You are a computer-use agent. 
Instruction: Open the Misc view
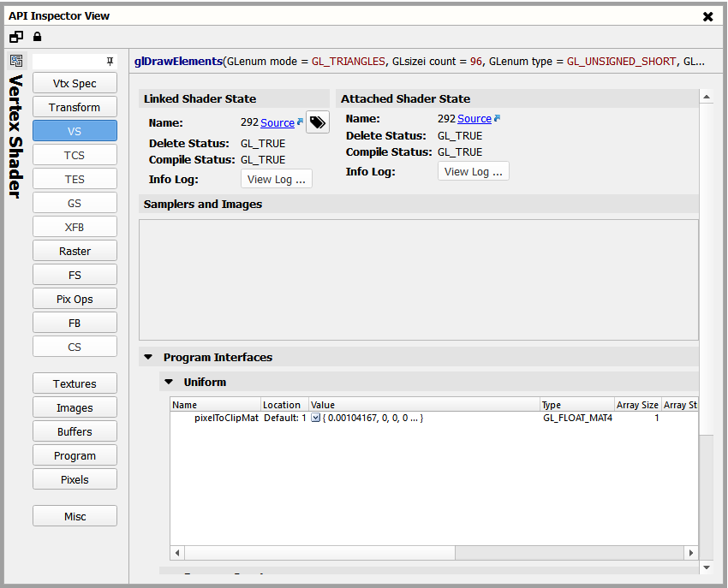75,516
